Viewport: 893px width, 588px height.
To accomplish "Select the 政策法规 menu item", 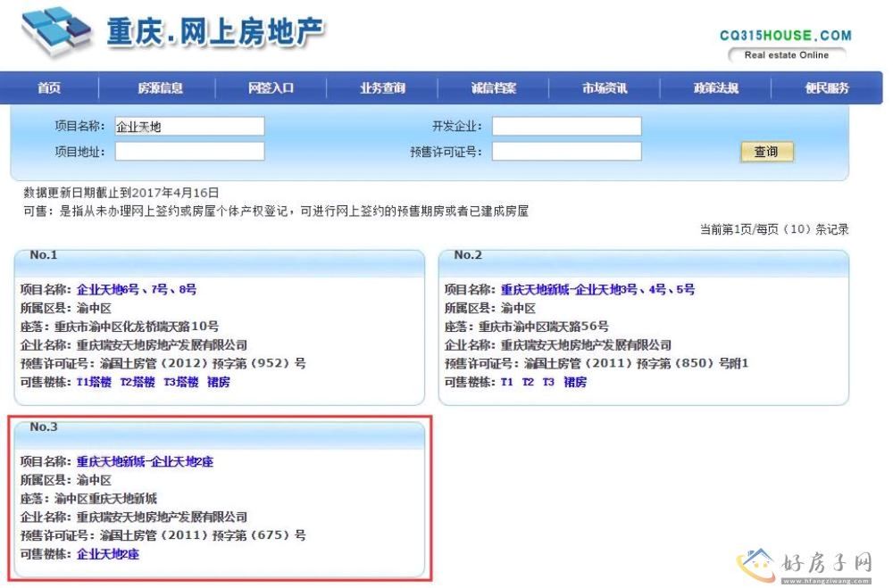I will click(x=715, y=88).
